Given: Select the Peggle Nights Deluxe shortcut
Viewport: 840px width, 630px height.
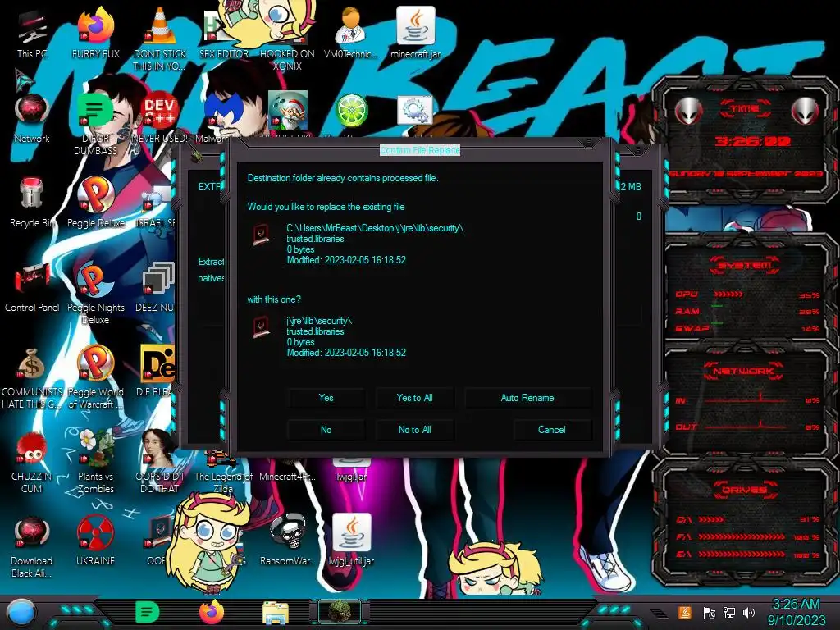Looking at the screenshot, I should [x=95, y=293].
